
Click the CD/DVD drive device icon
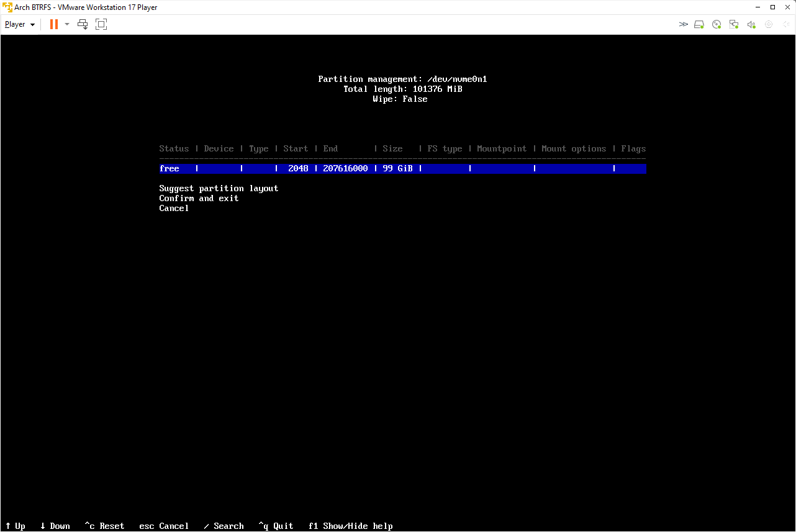pyautogui.click(x=717, y=24)
